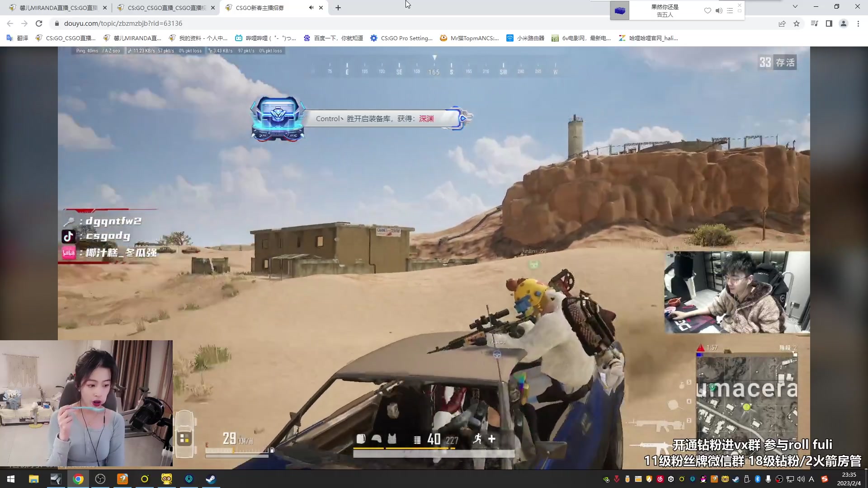
Task: Share this page from the address bar
Action: coord(782,23)
